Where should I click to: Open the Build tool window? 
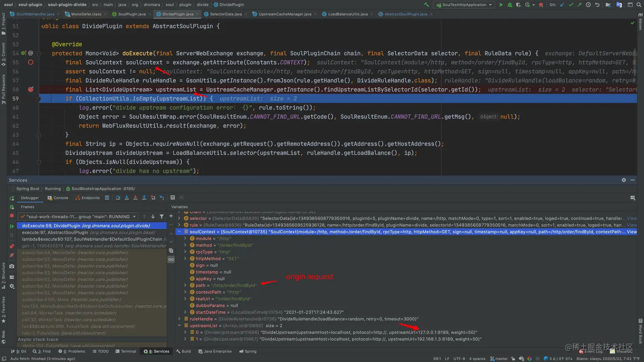(x=184, y=351)
